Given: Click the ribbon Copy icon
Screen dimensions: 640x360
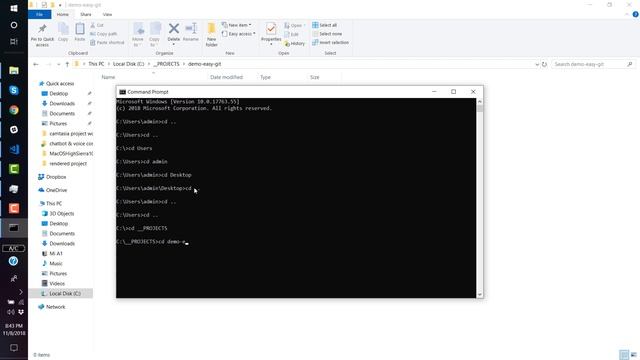Looking at the screenshot, I should (63, 29).
